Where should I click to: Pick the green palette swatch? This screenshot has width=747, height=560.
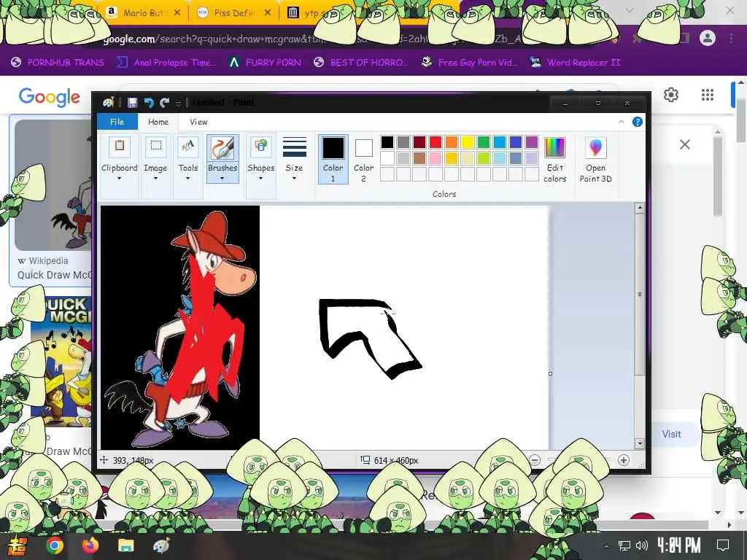tap(484, 142)
